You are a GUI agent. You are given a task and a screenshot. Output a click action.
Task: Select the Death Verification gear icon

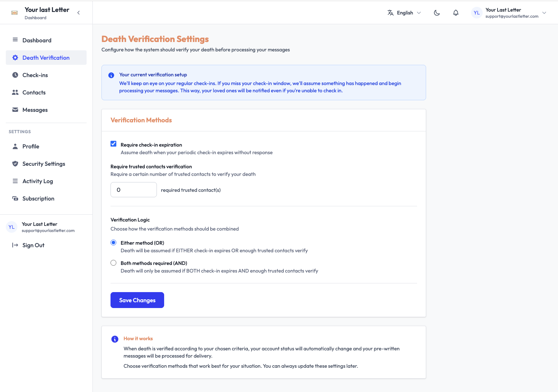(x=15, y=58)
